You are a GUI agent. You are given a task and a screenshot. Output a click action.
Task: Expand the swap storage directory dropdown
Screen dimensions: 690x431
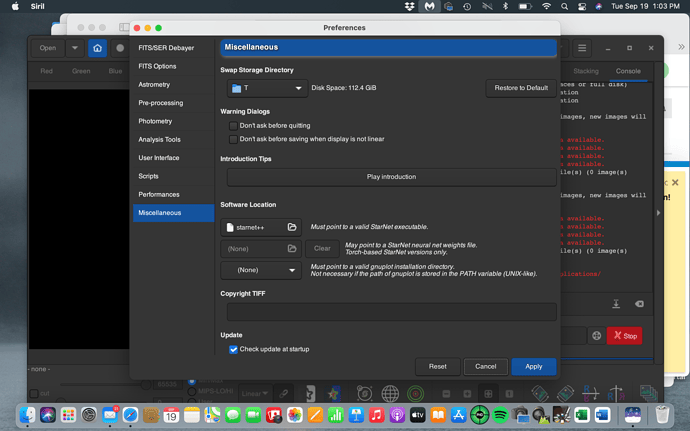[266, 88]
